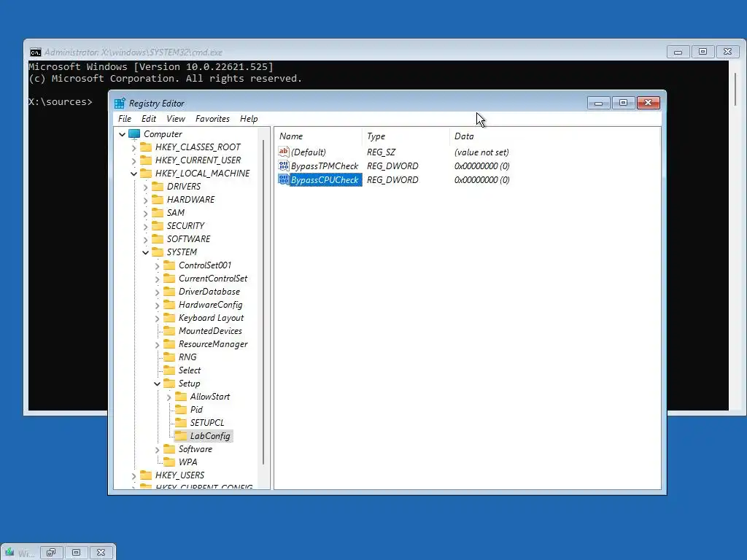The image size is (747, 560).
Task: Click the WPA folder icon
Action: tap(169, 462)
